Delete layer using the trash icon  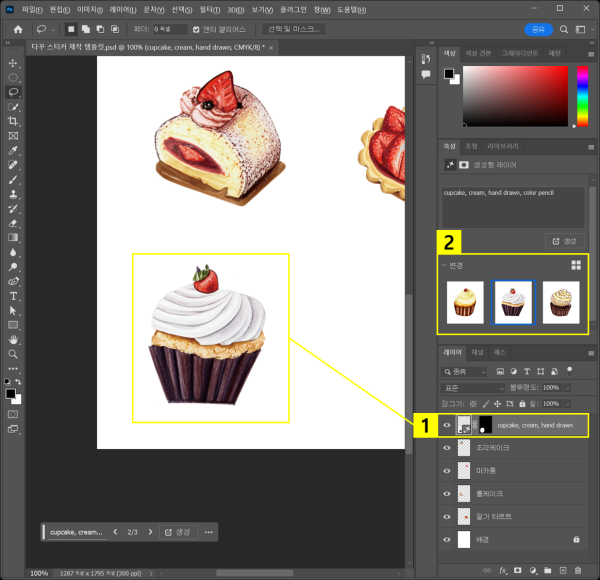(x=579, y=570)
